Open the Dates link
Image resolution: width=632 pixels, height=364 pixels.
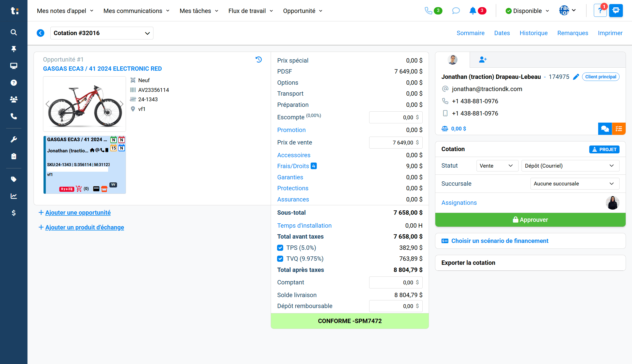click(x=502, y=33)
